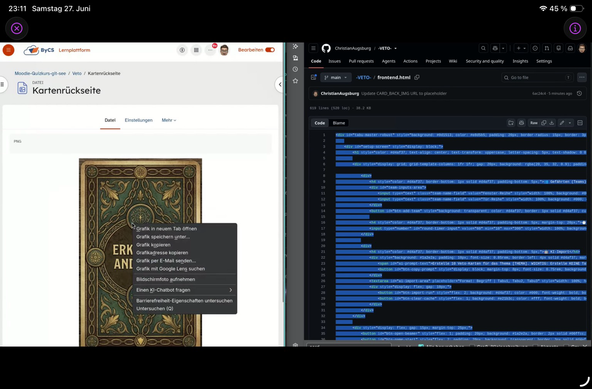Open the orange Moodle hamburger menu

point(8,50)
